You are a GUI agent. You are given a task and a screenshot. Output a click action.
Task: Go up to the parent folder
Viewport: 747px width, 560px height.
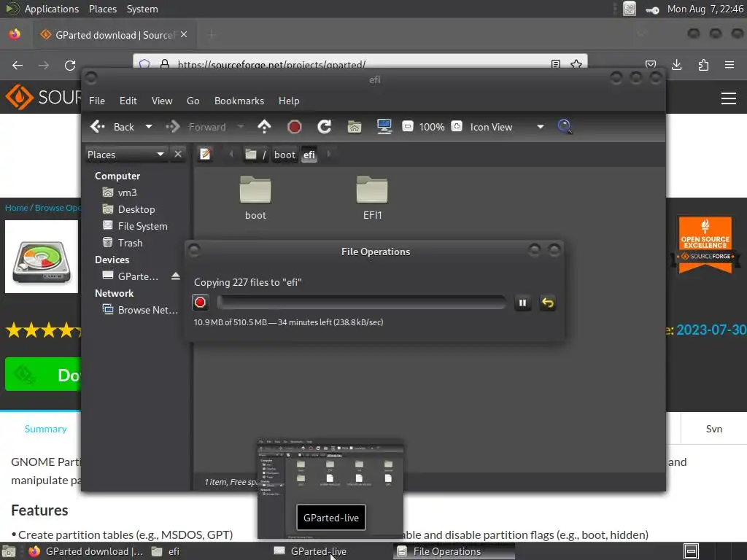pyautogui.click(x=264, y=127)
